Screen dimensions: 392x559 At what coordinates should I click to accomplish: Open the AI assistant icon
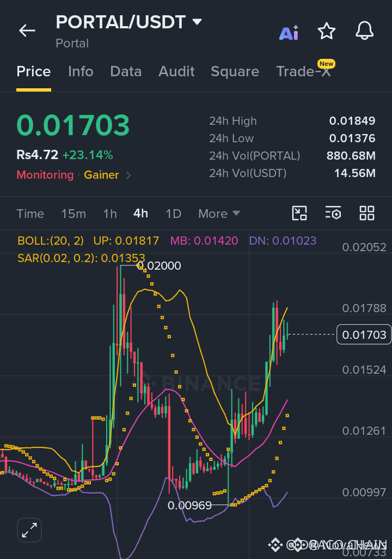point(289,33)
